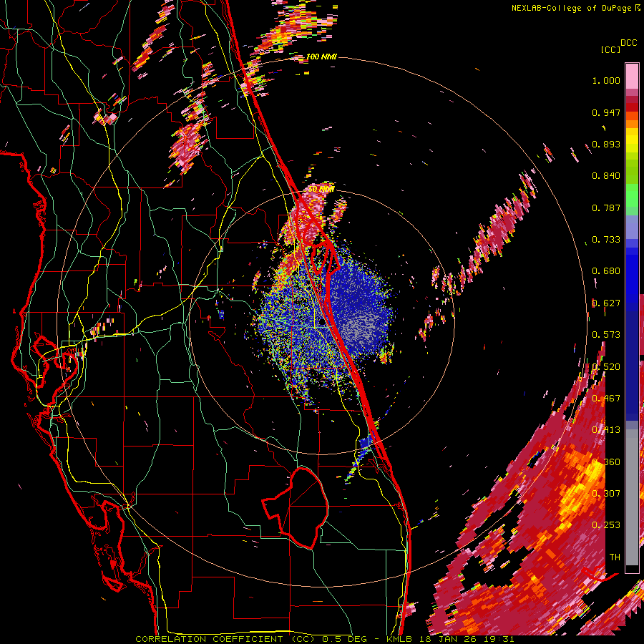Select the 0.787 scale value
This screenshot has width=644, height=644.
pyautogui.click(x=606, y=208)
